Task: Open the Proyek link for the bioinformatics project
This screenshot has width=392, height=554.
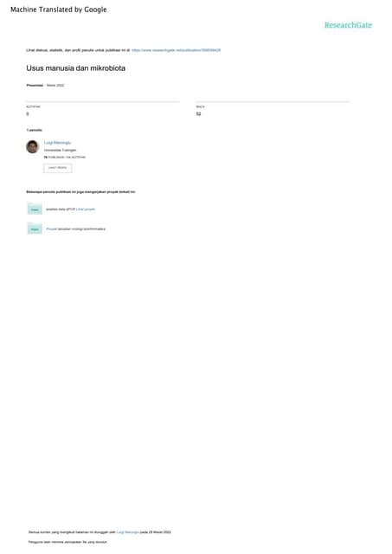Action: (x=52, y=229)
